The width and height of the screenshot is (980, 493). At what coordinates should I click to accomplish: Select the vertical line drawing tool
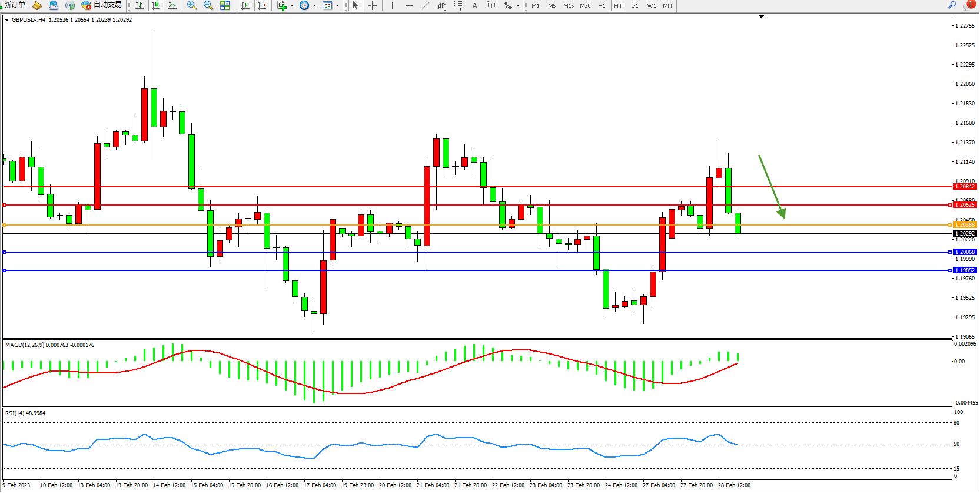[x=392, y=5]
